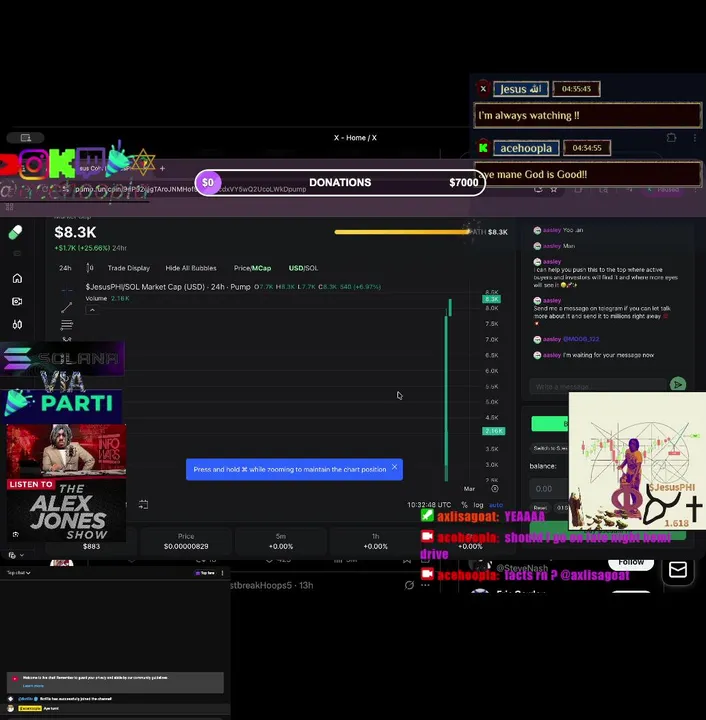Focus the Write a message field
This screenshot has height=720, width=706.
(x=598, y=387)
